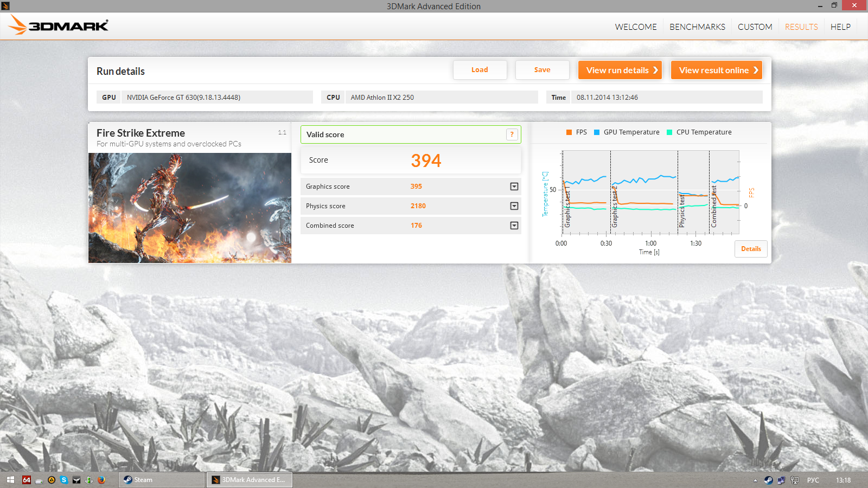
Task: Click the performance chart graph area
Action: (x=650, y=192)
